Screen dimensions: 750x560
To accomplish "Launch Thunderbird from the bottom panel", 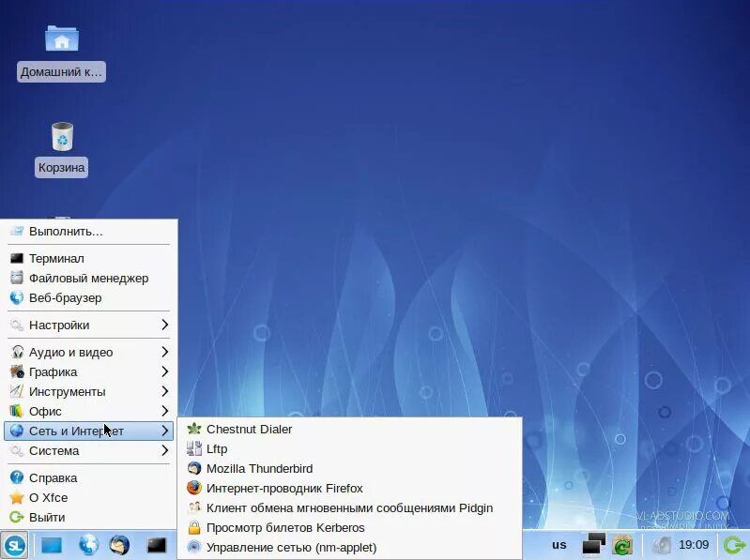I will coord(119,545).
